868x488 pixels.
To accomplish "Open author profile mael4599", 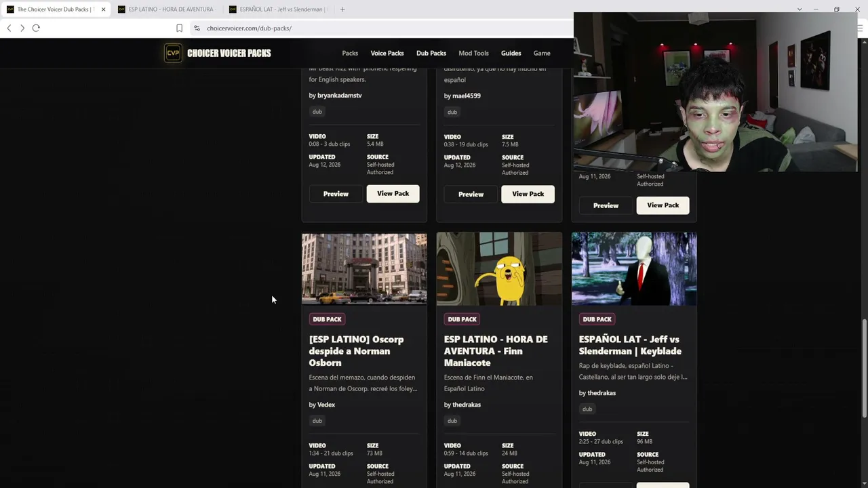I will [467, 96].
